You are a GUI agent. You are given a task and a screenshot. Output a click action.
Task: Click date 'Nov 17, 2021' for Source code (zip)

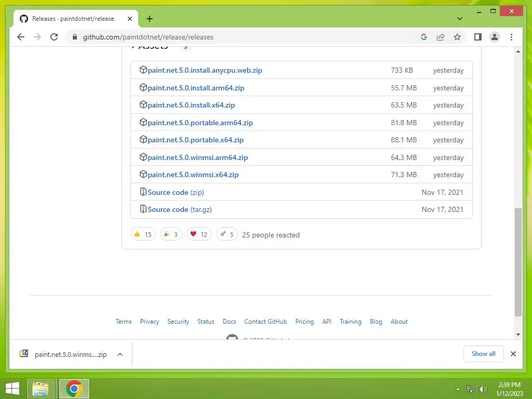[443, 192]
